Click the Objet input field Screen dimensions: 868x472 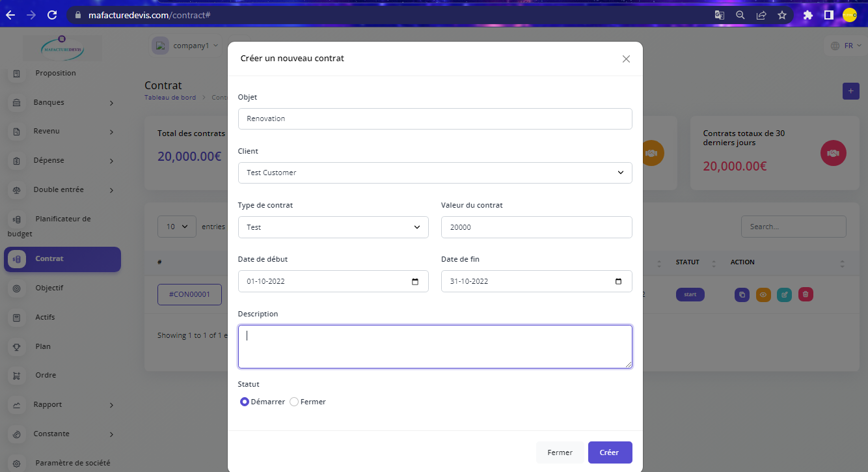pyautogui.click(x=435, y=118)
